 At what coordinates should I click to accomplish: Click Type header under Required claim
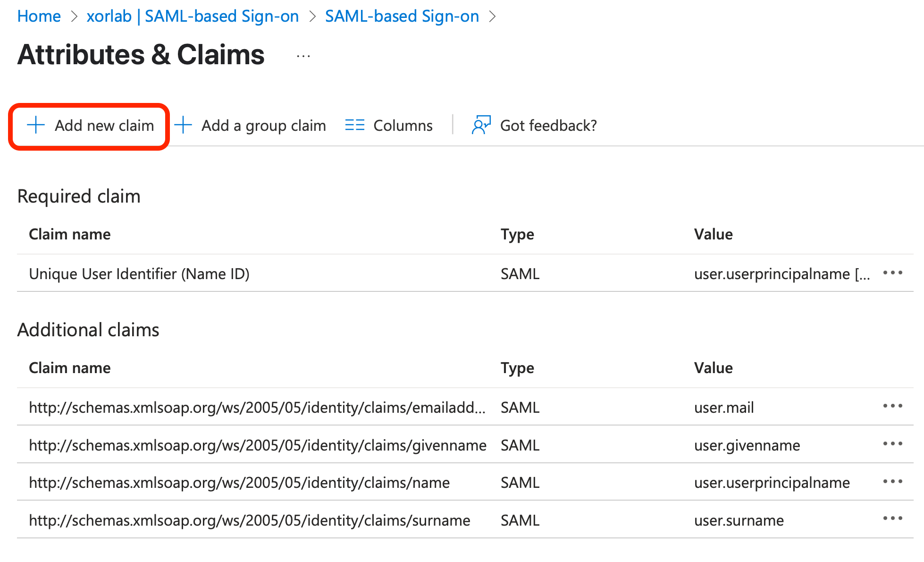click(x=517, y=235)
